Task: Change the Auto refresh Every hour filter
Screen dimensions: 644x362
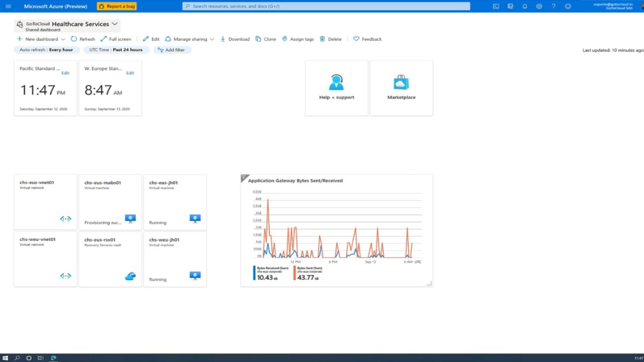Action: (x=46, y=50)
